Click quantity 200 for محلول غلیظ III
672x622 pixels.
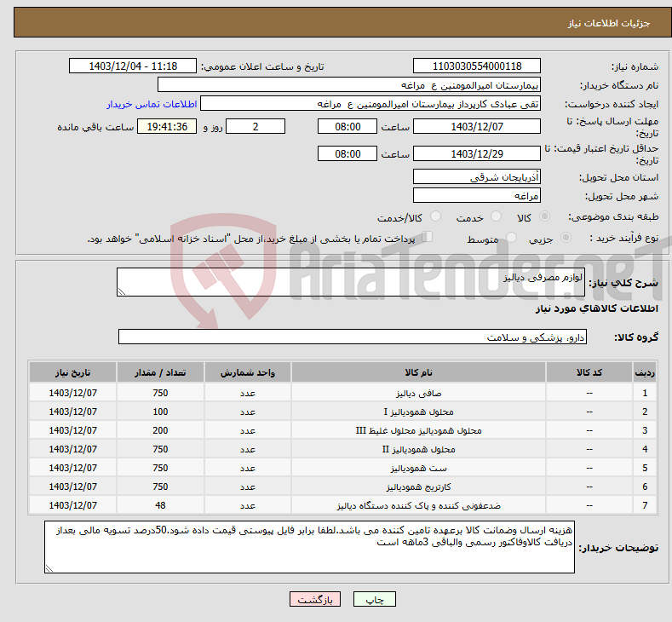tap(160, 430)
